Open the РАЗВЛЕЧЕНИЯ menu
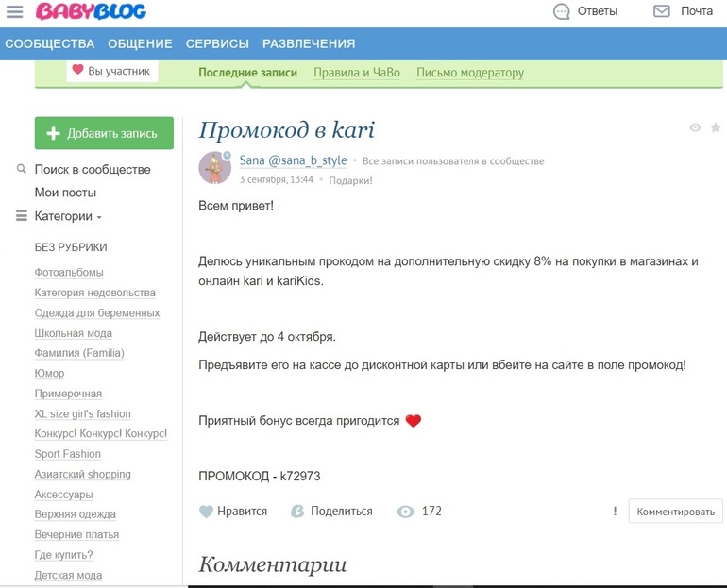Screen dimensions: 727x588 click(x=309, y=43)
